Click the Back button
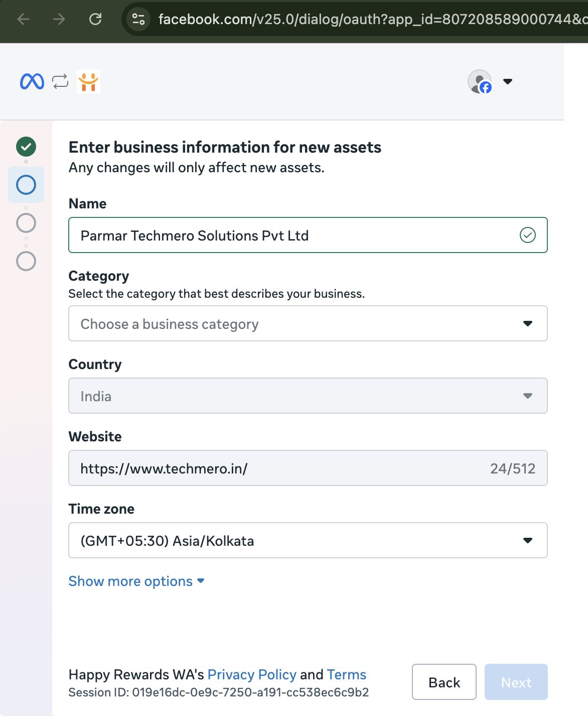The width and height of the screenshot is (588, 717). 444,682
